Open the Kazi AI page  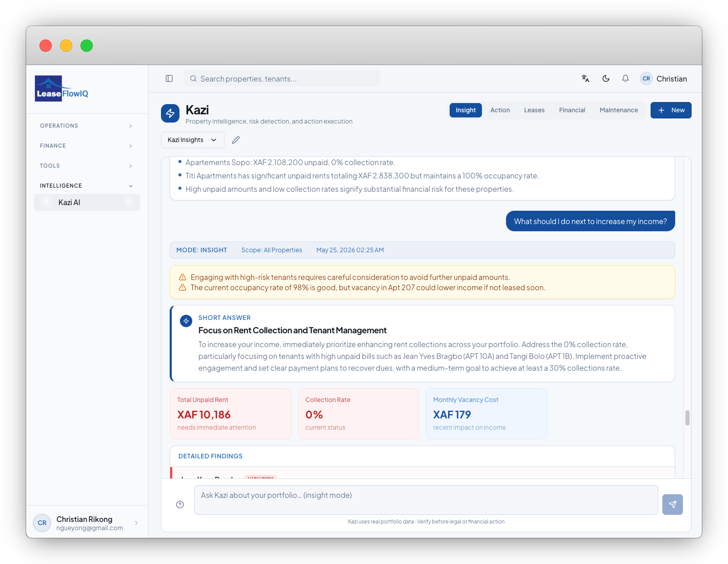(87, 202)
